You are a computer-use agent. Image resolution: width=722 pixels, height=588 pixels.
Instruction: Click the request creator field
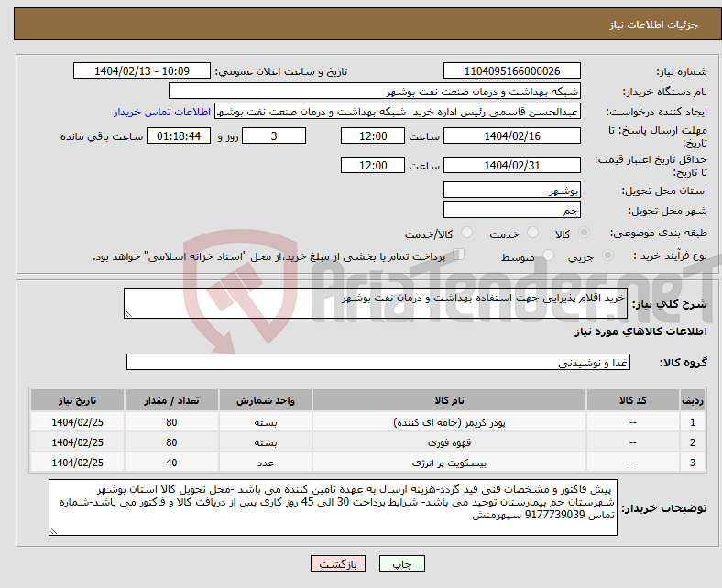tap(398, 112)
